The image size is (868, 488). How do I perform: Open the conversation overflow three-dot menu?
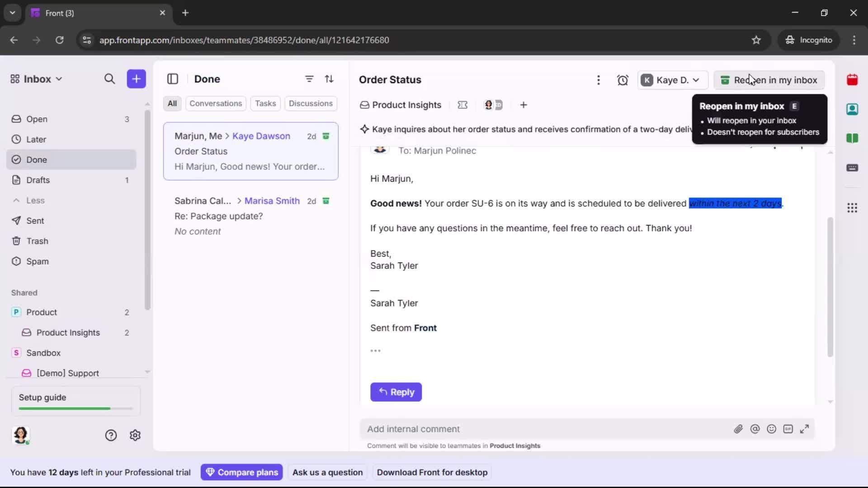point(599,80)
